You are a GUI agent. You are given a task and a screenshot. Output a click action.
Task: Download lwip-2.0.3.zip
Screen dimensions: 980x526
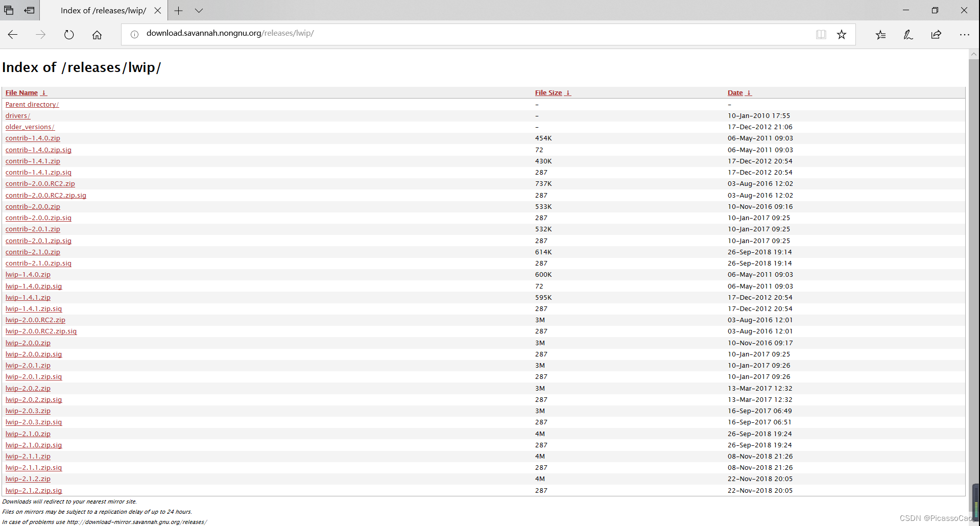pos(28,411)
